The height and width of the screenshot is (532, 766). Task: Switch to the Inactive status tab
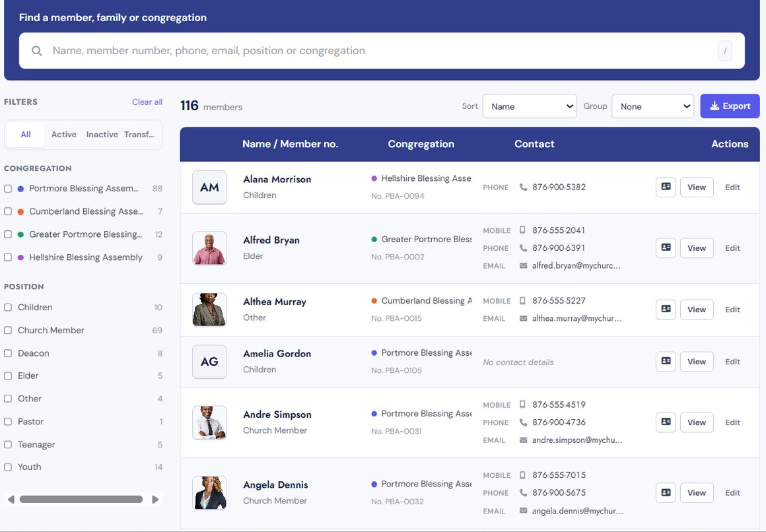[x=102, y=135]
